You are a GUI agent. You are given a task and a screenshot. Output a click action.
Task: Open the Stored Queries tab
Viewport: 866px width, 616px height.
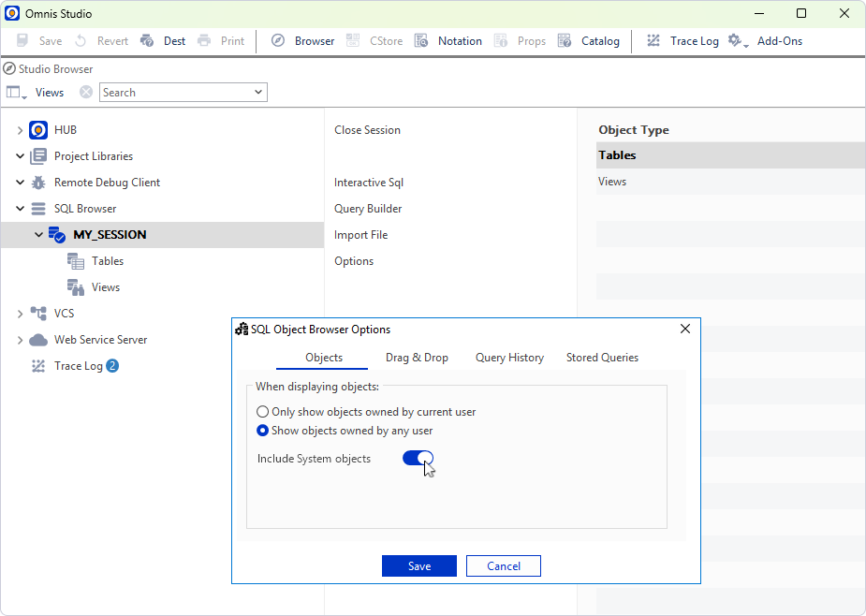pos(602,358)
